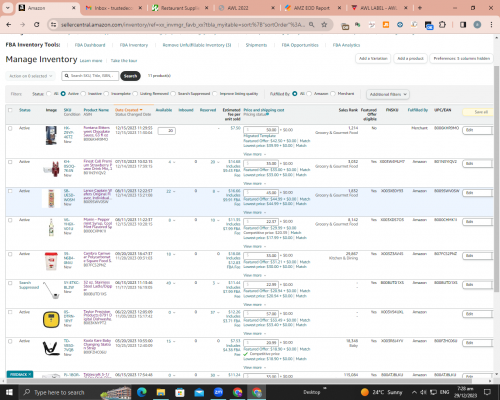Open notification center icon in taskbar
The height and width of the screenshot is (400, 500).
click(488, 392)
